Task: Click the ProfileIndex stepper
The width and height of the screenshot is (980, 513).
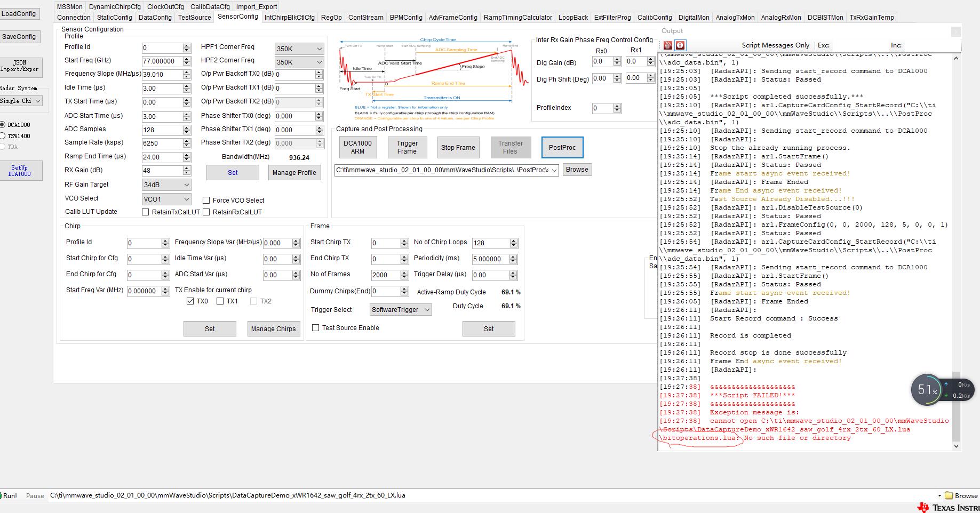Action: [x=617, y=108]
